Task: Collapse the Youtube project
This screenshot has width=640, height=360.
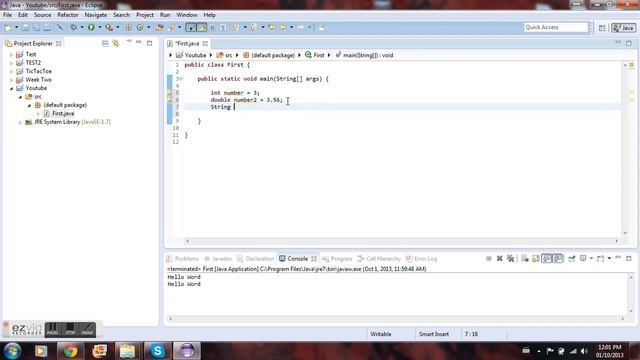Action: (11, 88)
